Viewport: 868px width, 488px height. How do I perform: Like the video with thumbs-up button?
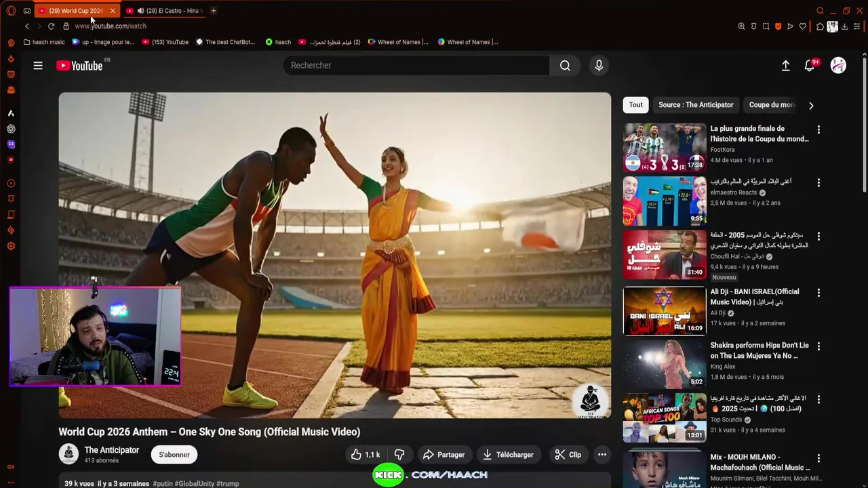(365, 455)
